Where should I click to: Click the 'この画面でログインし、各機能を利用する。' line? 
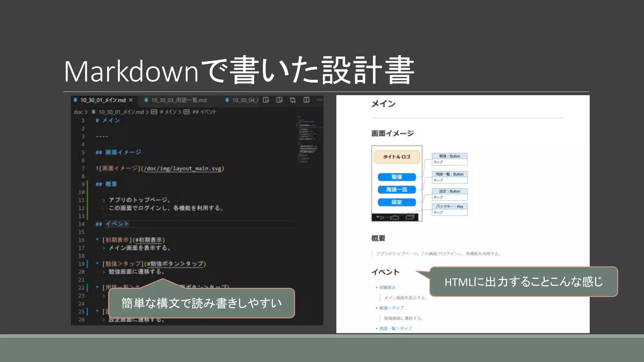click(x=166, y=208)
